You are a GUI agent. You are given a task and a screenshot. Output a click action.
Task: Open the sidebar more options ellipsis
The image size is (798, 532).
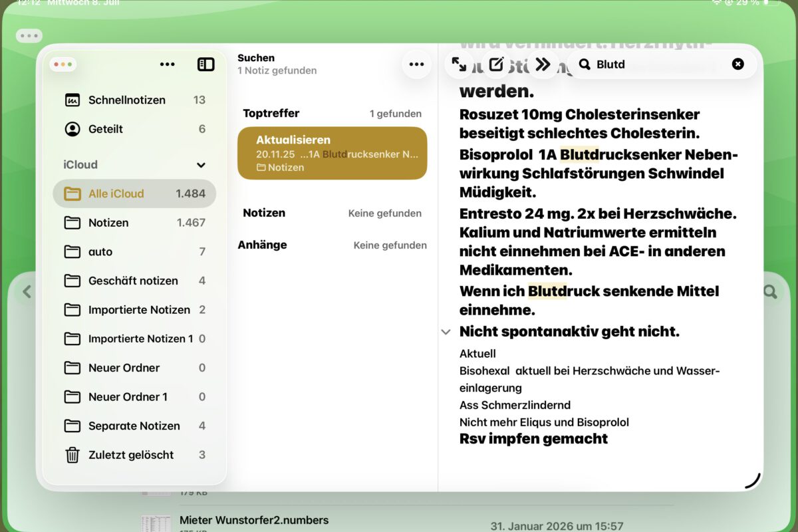(168, 65)
